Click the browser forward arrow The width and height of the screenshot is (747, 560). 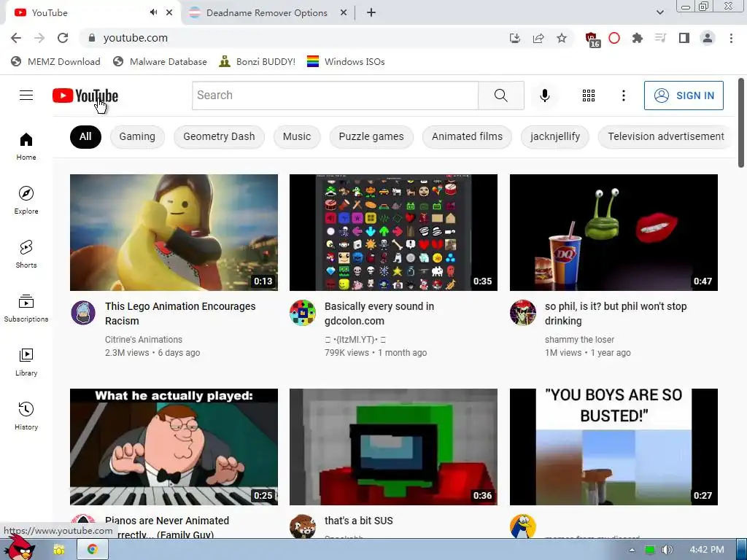[39, 38]
